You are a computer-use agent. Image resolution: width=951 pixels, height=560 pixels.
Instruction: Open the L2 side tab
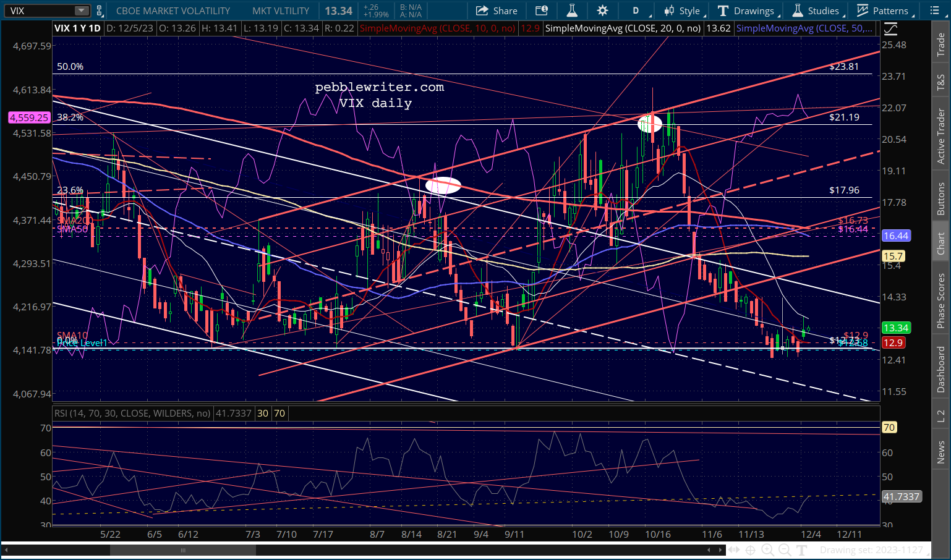(940, 416)
